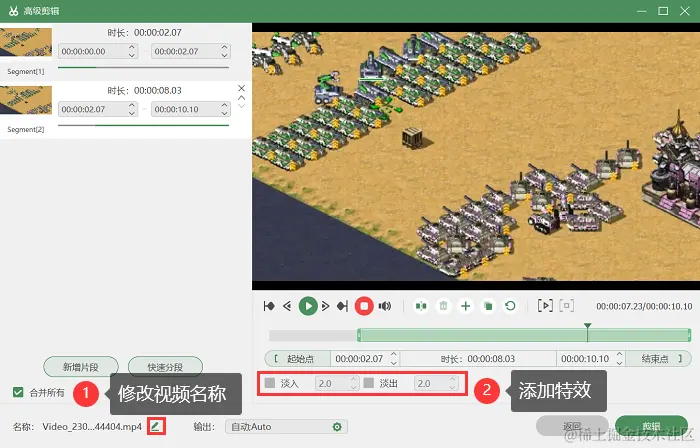
Task: Move Segment[2] down in the list
Action: coord(242,106)
